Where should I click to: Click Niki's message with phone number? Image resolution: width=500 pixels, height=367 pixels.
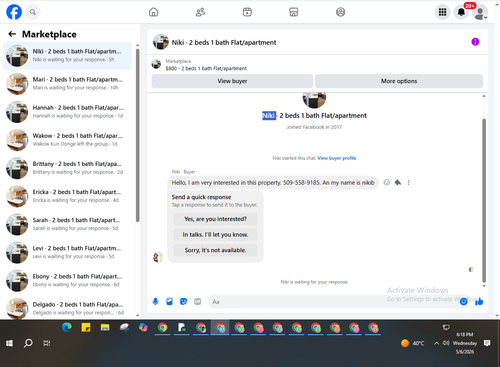tap(273, 183)
